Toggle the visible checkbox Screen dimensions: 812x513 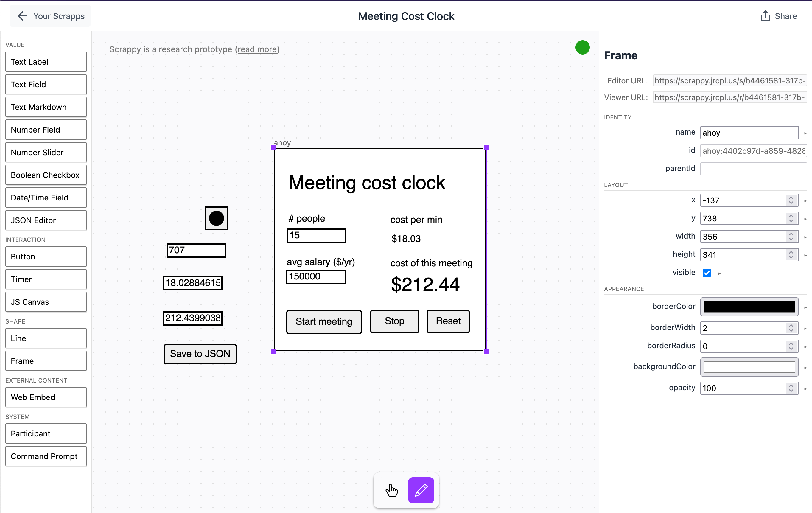click(x=707, y=273)
